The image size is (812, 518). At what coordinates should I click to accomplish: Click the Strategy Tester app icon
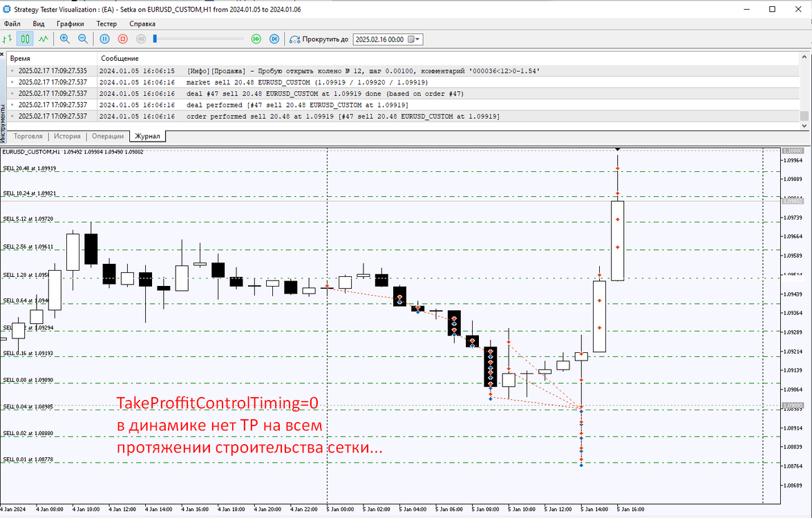(x=7, y=9)
